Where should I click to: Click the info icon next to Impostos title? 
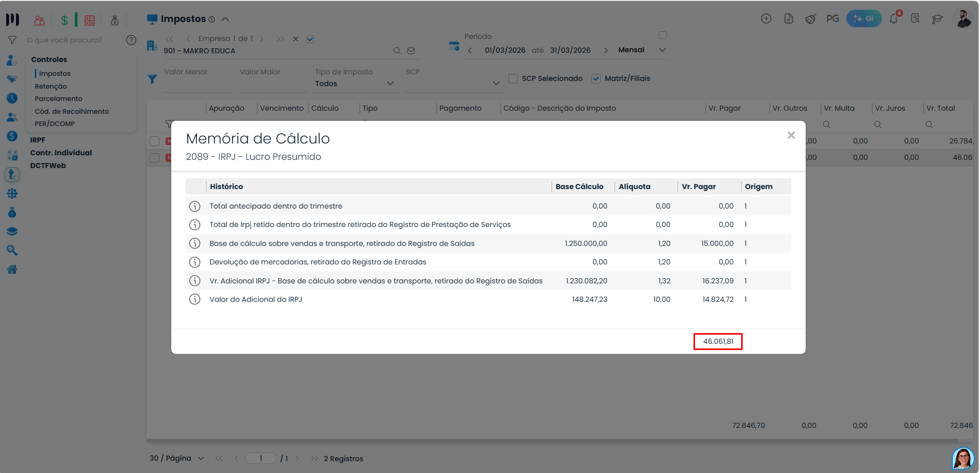[212, 19]
